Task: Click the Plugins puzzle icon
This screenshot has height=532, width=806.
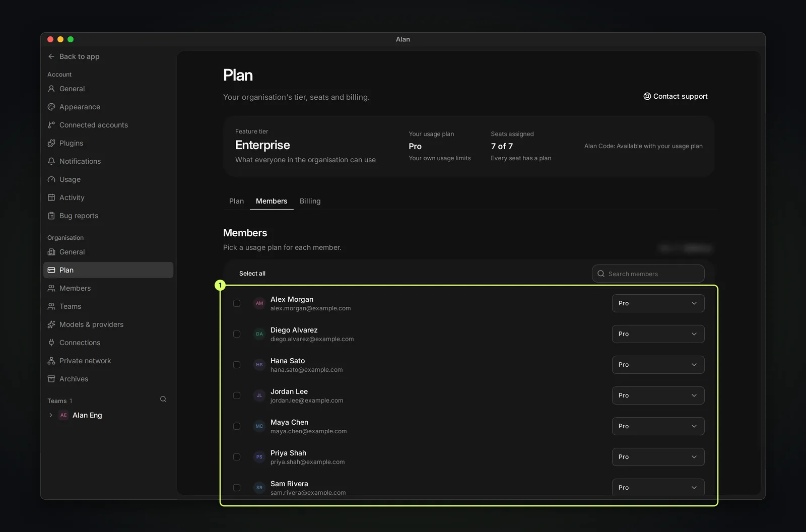Action: (x=51, y=143)
